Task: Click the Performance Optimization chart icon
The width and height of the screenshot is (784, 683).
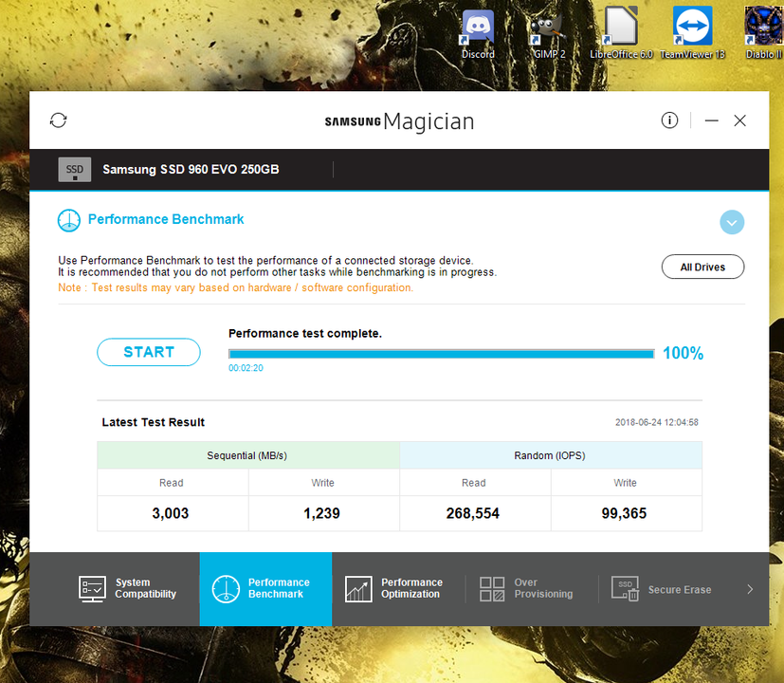Action: (x=358, y=589)
